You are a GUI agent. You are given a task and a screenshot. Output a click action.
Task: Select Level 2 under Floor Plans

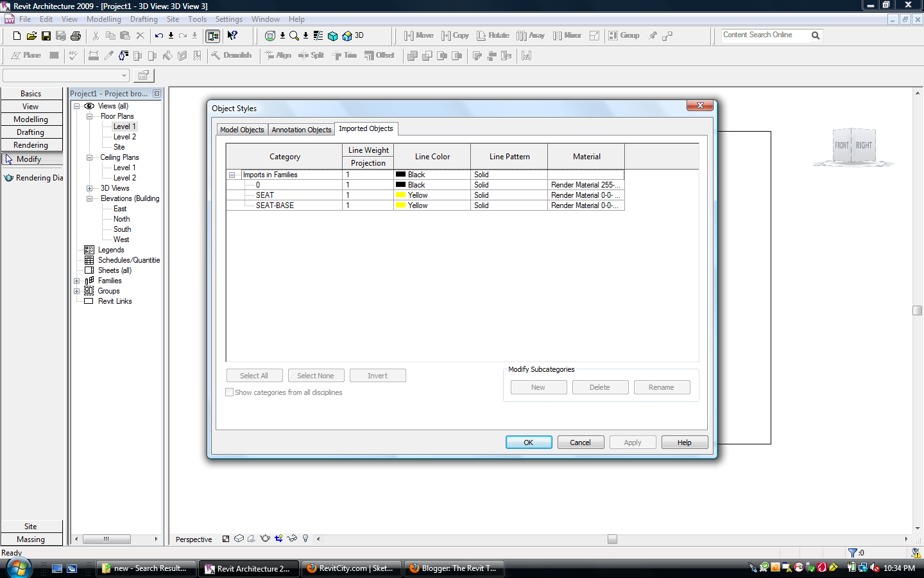click(x=124, y=137)
